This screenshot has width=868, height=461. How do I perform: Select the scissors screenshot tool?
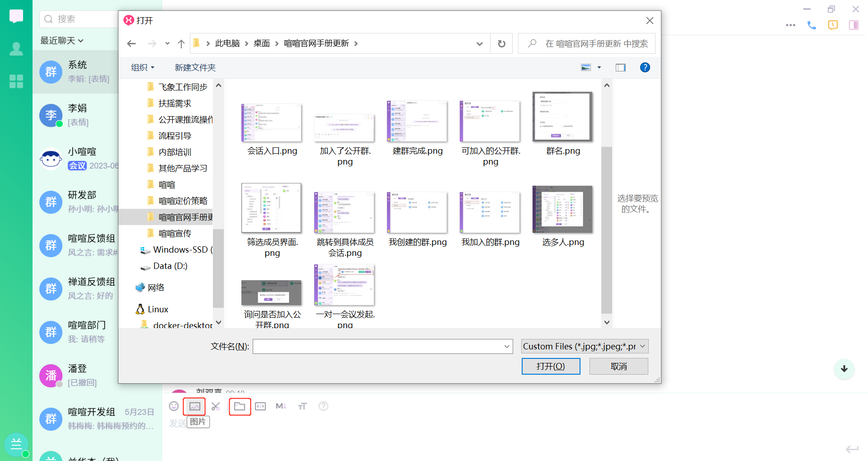(x=216, y=406)
